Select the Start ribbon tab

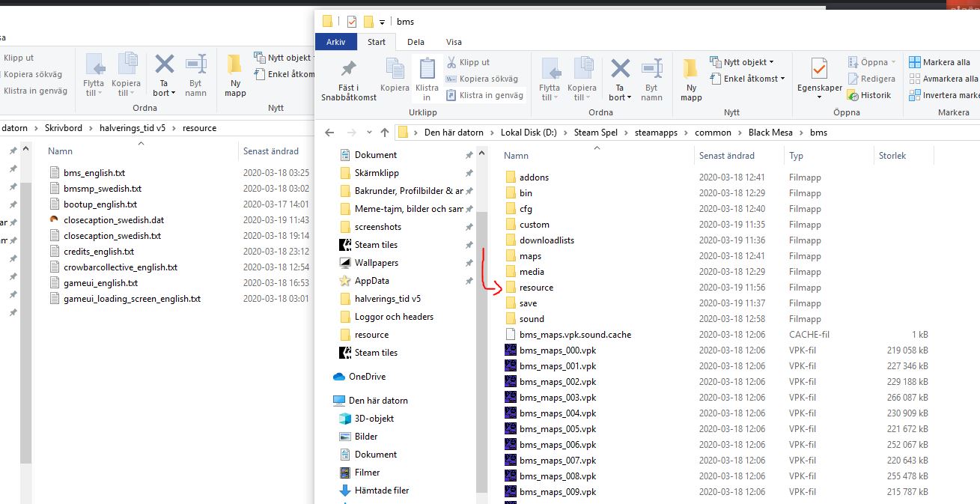[377, 42]
